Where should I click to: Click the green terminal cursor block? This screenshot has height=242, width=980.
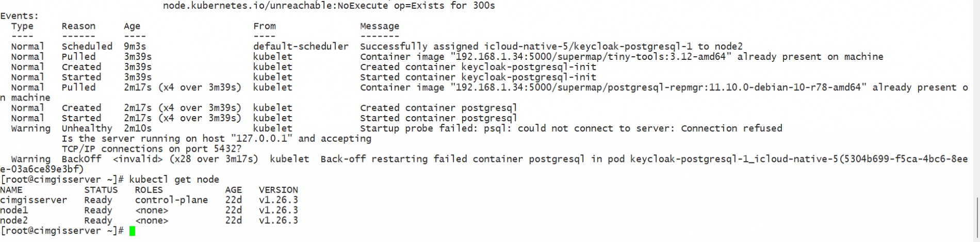(x=133, y=231)
